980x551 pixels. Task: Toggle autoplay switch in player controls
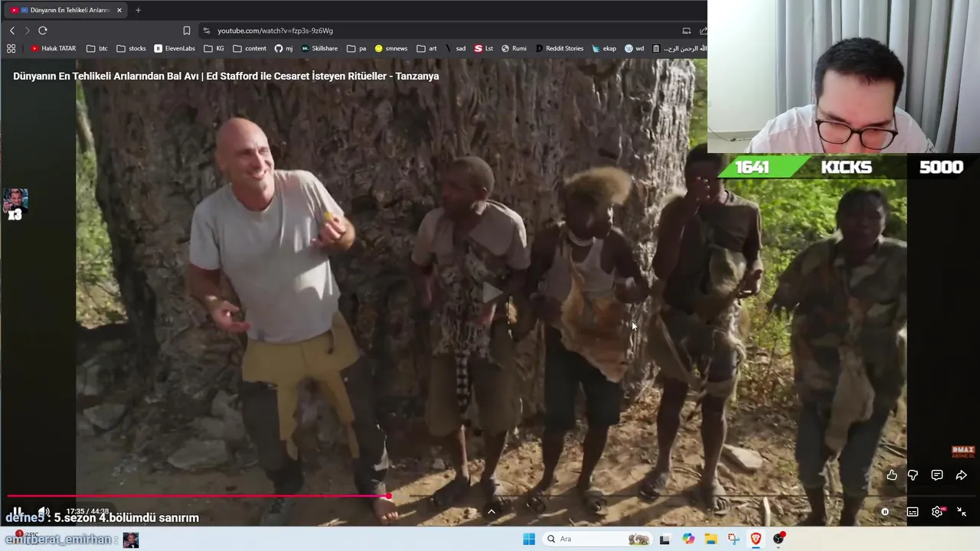point(885,512)
